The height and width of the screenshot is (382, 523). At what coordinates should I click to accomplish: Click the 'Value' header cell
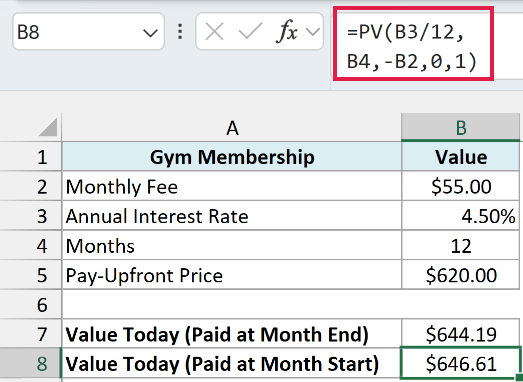(x=461, y=157)
